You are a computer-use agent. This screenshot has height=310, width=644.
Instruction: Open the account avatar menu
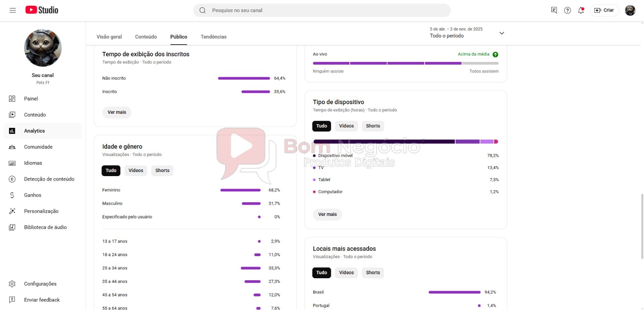click(x=630, y=10)
